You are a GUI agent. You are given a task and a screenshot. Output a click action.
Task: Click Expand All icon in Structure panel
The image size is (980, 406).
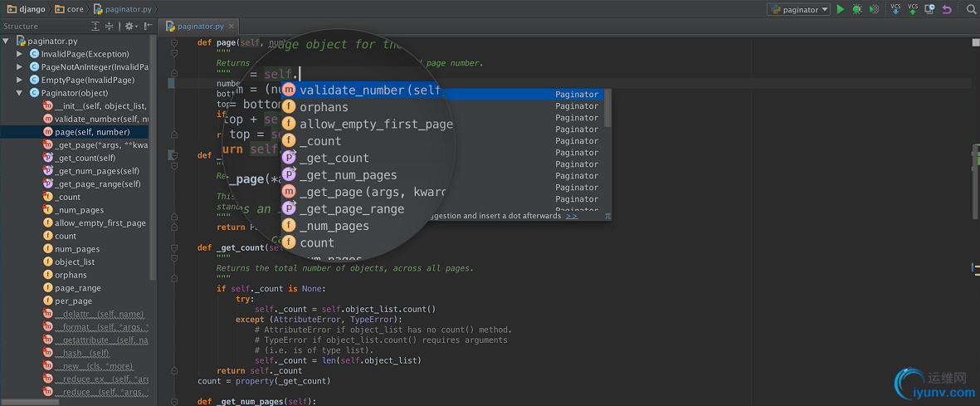(x=95, y=27)
